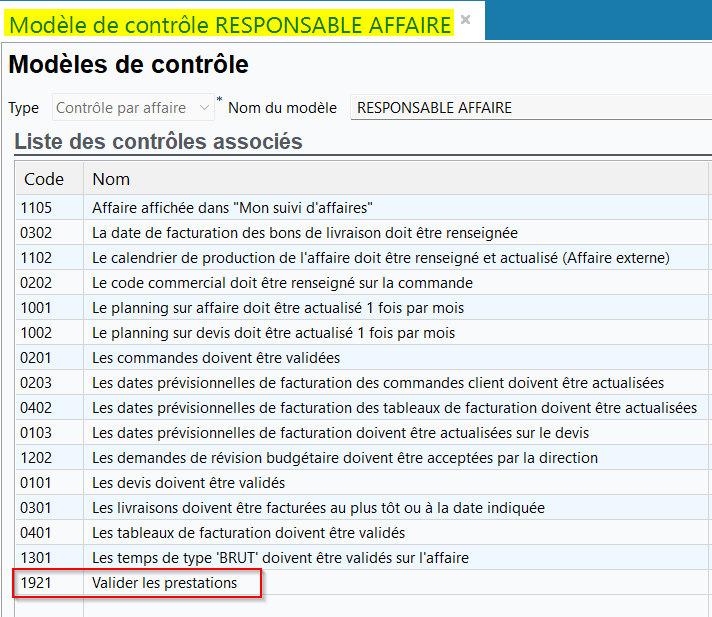Select row 0202 code commercial sur la commande
This screenshot has height=617, width=712.
[362, 283]
